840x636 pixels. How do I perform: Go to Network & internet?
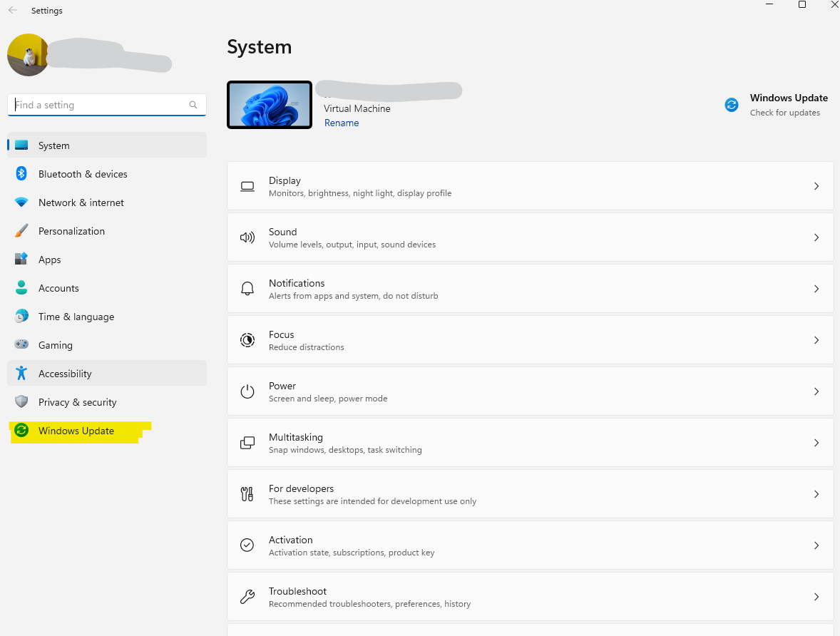[107, 202]
